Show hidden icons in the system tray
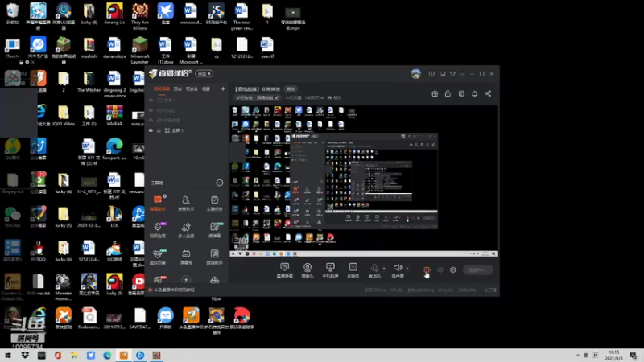Viewport: 644px width, 362px height. pyautogui.click(x=578, y=355)
